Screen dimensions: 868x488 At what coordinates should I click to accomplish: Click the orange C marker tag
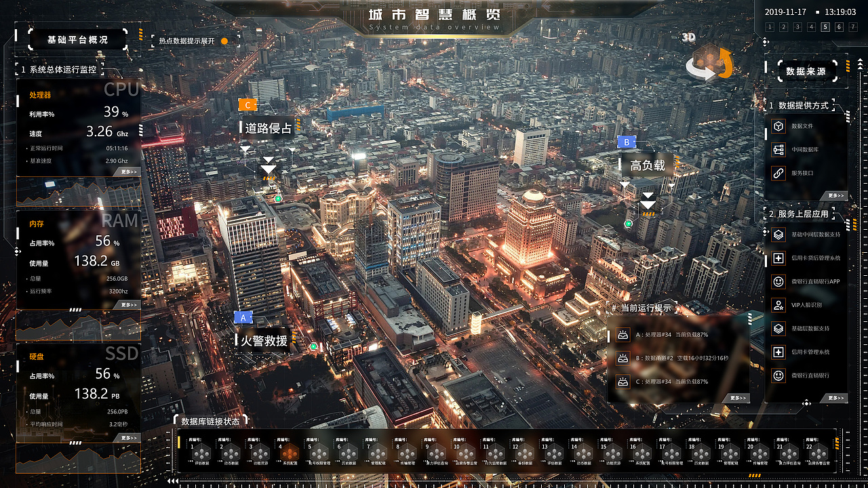click(x=248, y=105)
